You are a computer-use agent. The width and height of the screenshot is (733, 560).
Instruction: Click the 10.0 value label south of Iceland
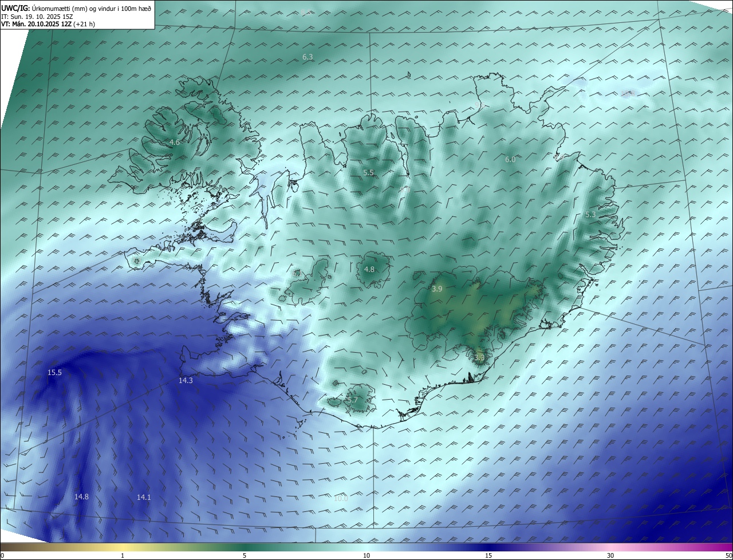(x=341, y=498)
